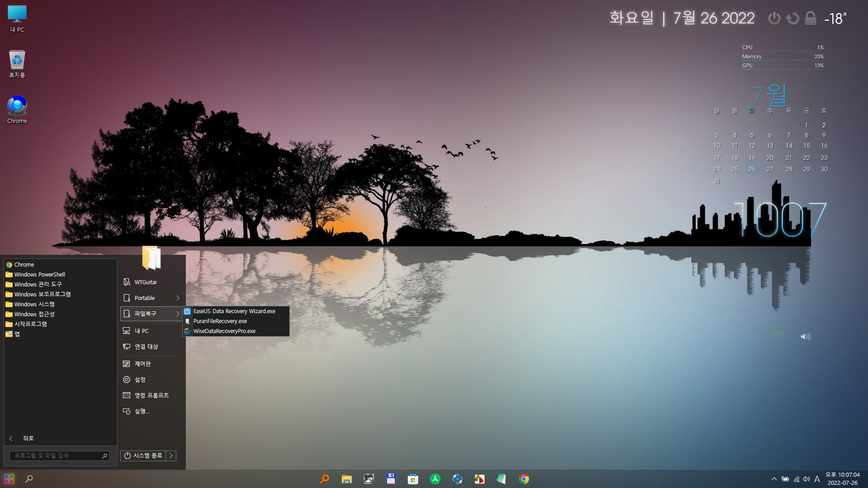Open 연결 대상 in start menu
Image resolution: width=868 pixels, height=488 pixels.
coord(151,347)
